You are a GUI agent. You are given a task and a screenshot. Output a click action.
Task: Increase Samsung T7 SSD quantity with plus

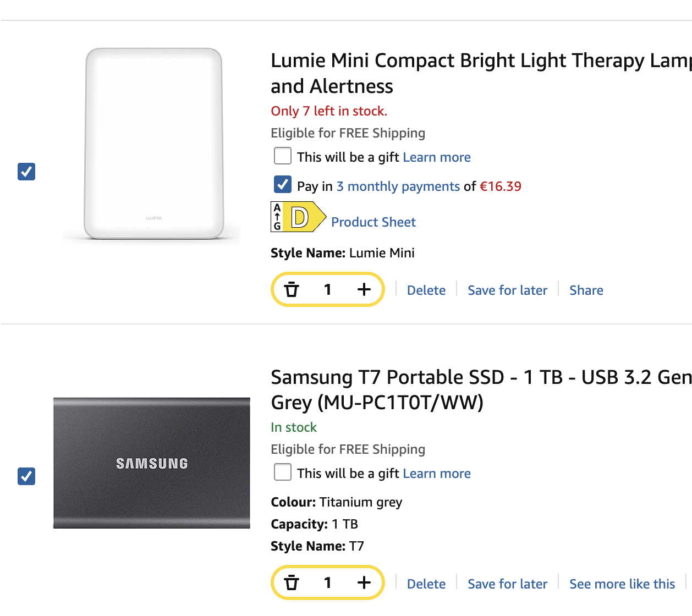pyautogui.click(x=364, y=582)
